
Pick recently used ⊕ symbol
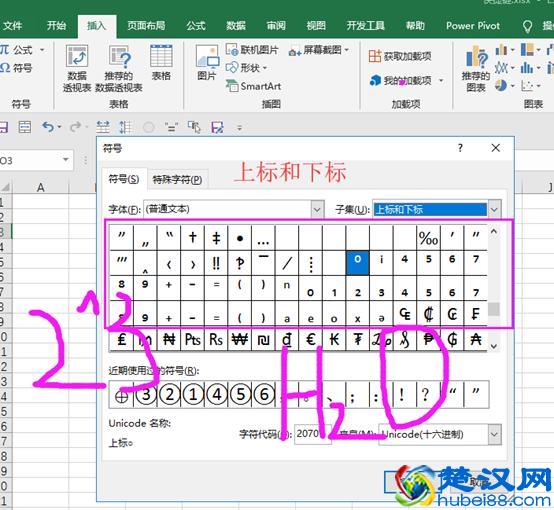pyautogui.click(x=122, y=395)
